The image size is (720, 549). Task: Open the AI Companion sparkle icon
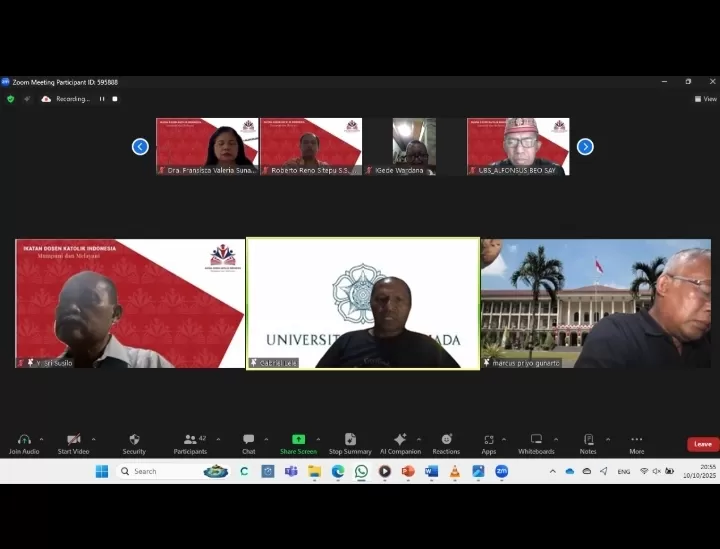(x=400, y=440)
